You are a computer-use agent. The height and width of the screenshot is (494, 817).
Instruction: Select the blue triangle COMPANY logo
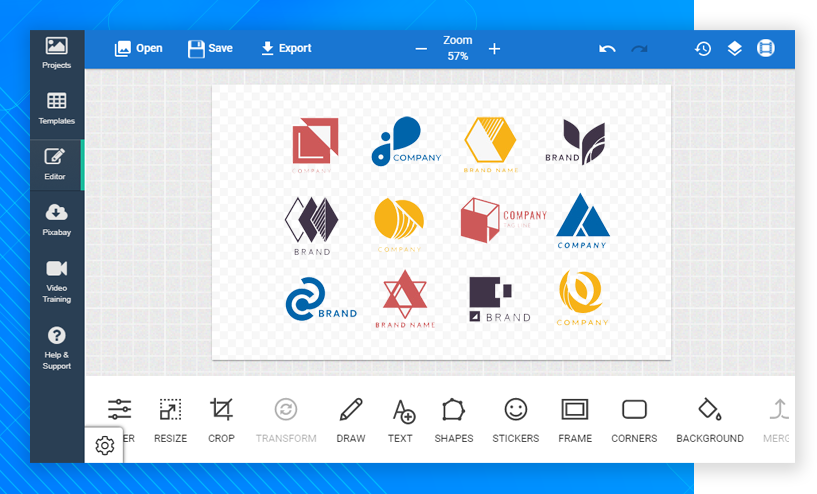click(x=583, y=221)
